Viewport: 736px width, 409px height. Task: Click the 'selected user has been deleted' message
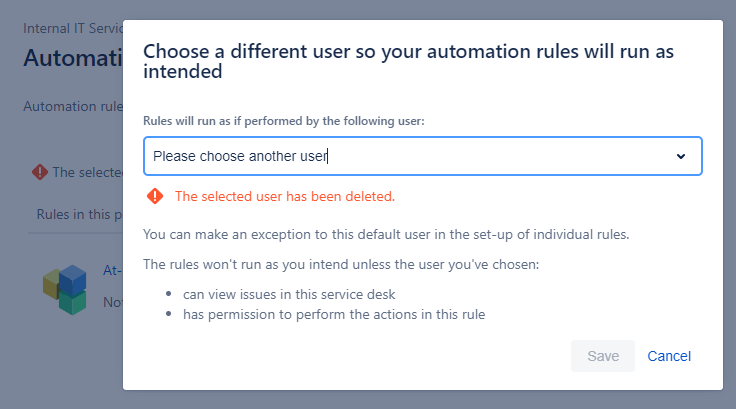point(285,196)
